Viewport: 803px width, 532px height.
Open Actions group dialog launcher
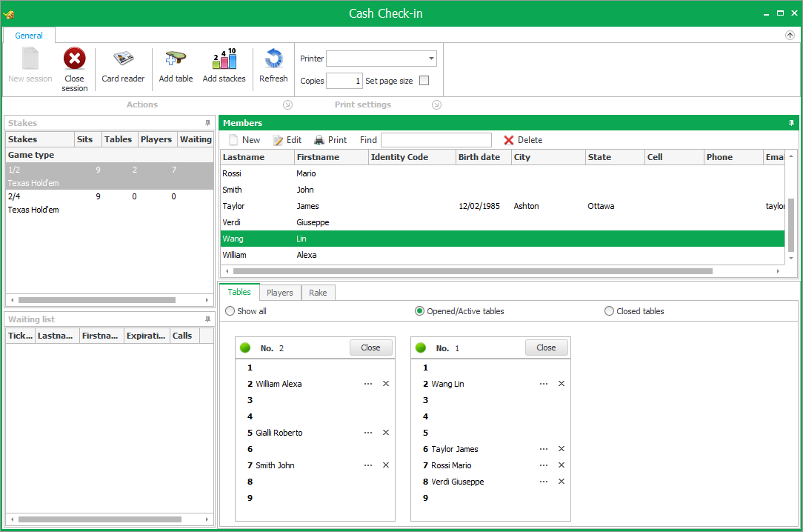(288, 104)
